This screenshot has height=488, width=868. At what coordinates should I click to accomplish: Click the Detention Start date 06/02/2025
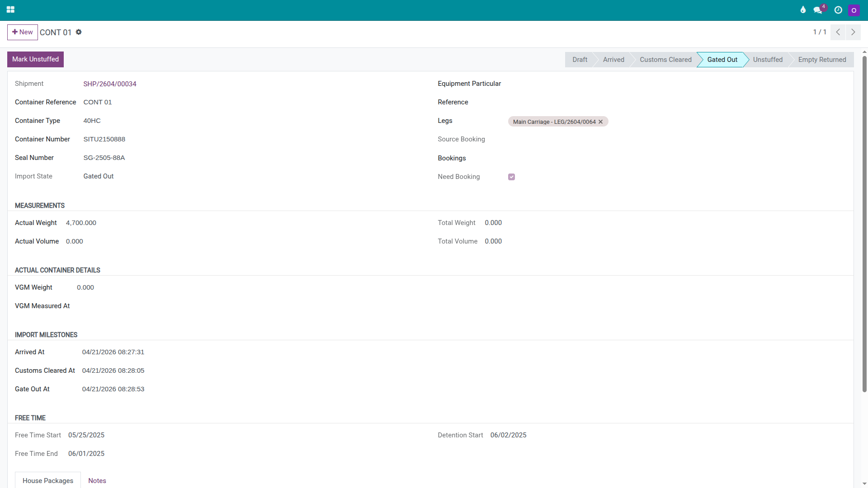click(508, 435)
